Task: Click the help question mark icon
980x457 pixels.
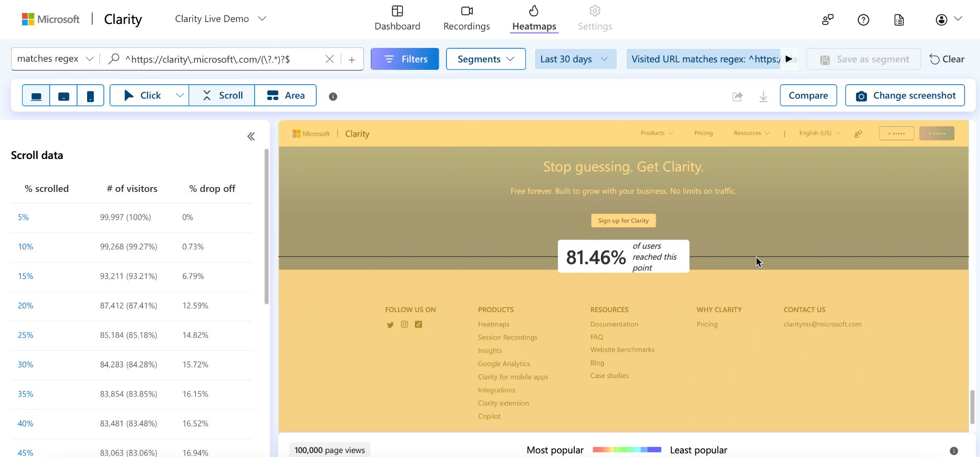Action: (863, 19)
